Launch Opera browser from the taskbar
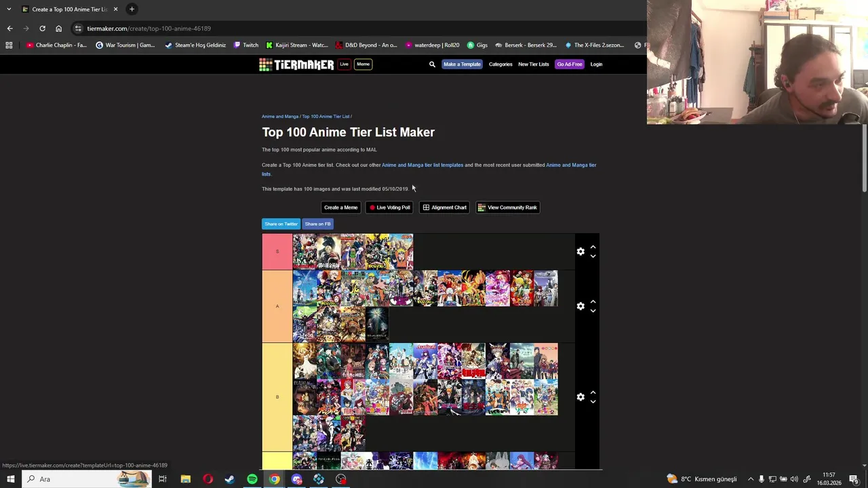The image size is (868, 488). (208, 479)
